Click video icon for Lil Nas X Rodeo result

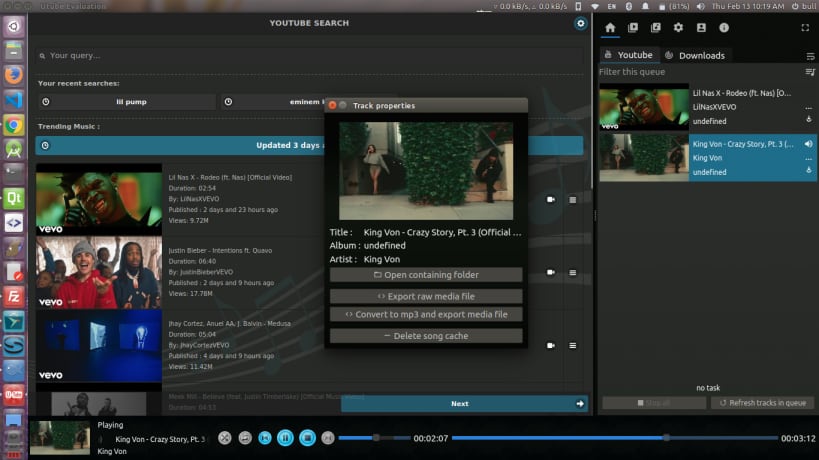tap(551, 199)
